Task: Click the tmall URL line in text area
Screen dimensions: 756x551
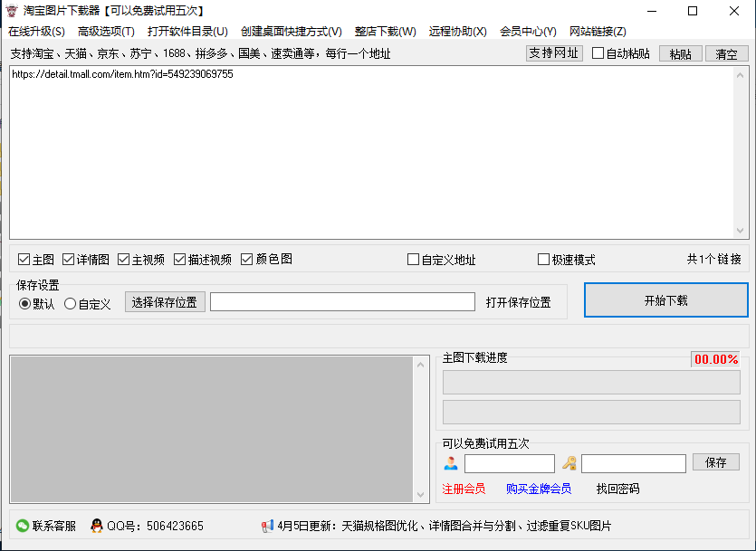Action: (122, 74)
